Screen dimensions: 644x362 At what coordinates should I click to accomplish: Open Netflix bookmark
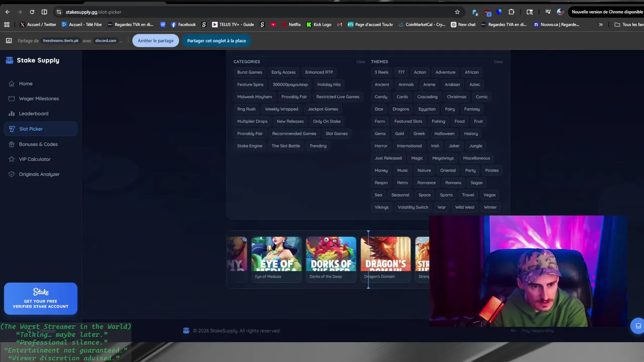[291, 24]
